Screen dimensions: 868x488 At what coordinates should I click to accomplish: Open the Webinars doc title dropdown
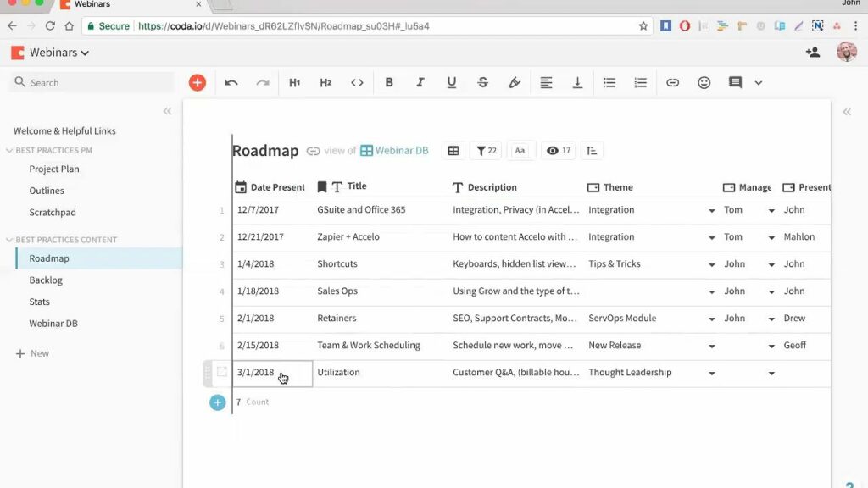(58, 53)
